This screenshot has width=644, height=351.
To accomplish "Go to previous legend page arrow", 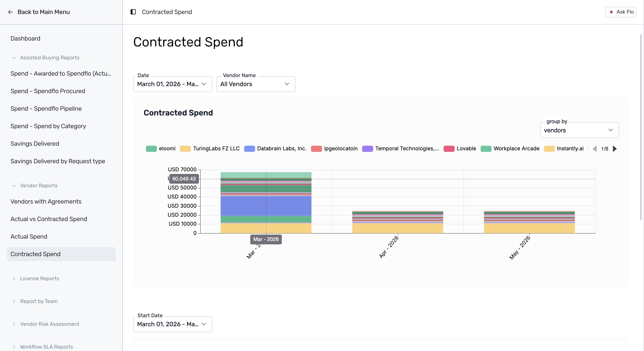I will 595,149.
